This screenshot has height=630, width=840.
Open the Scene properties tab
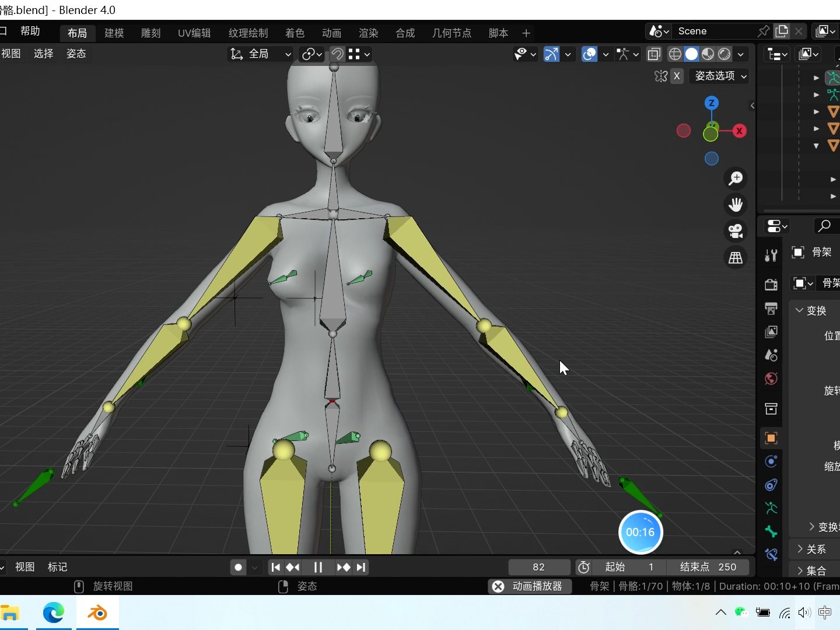click(771, 355)
